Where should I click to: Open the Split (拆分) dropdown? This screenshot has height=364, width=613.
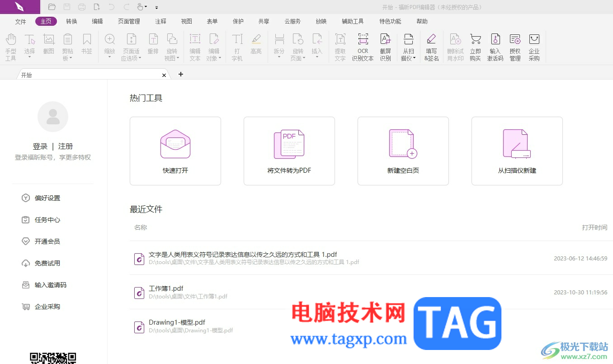point(279,57)
